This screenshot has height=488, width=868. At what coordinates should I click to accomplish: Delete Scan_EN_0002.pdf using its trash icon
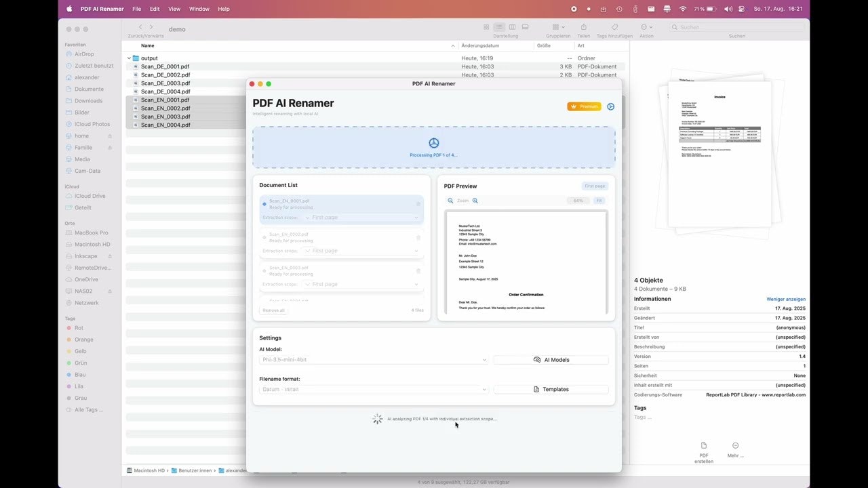pos(418,237)
